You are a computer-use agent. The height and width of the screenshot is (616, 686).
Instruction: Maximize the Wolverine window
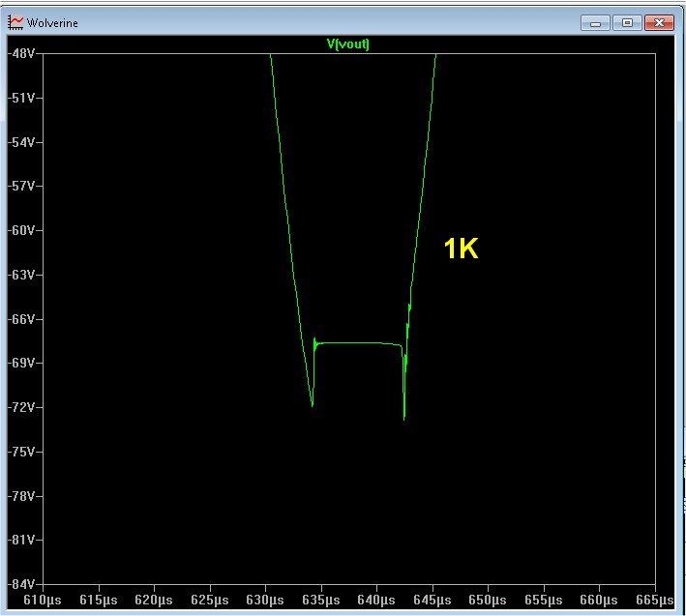pos(627,22)
